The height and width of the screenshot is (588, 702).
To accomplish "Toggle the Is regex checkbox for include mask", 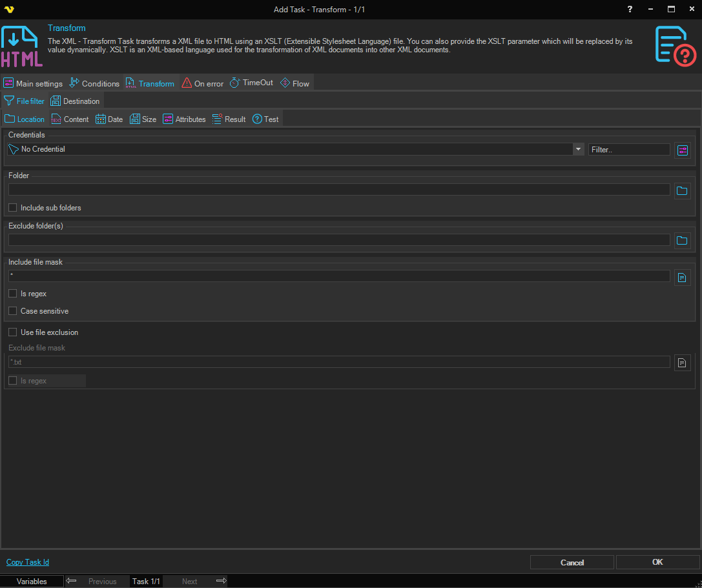I will tap(13, 294).
